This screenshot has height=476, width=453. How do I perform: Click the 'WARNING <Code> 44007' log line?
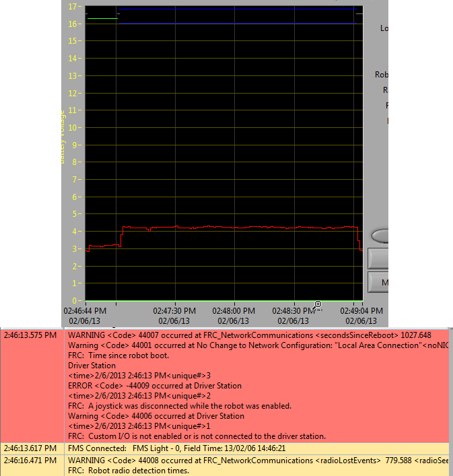pyautogui.click(x=250, y=335)
